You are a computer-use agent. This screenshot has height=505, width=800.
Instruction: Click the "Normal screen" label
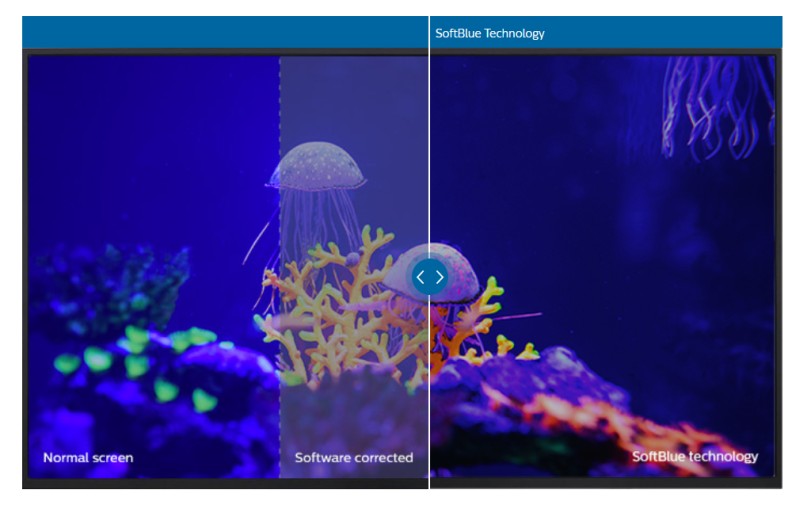click(x=88, y=458)
